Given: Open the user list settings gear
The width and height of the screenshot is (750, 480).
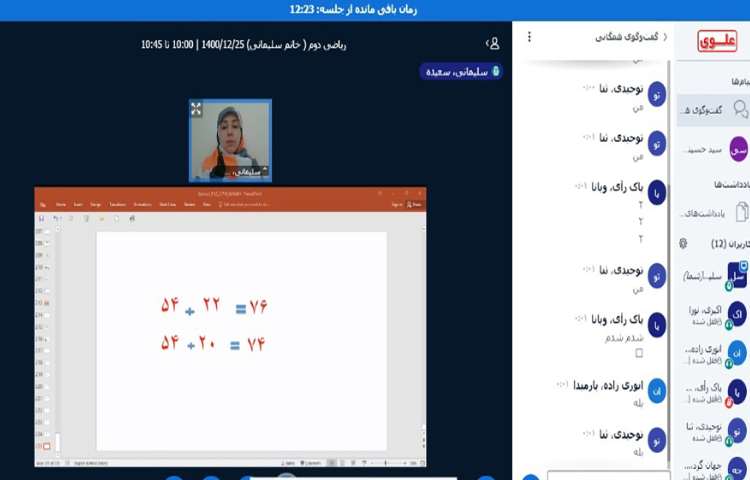Looking at the screenshot, I should [683, 244].
